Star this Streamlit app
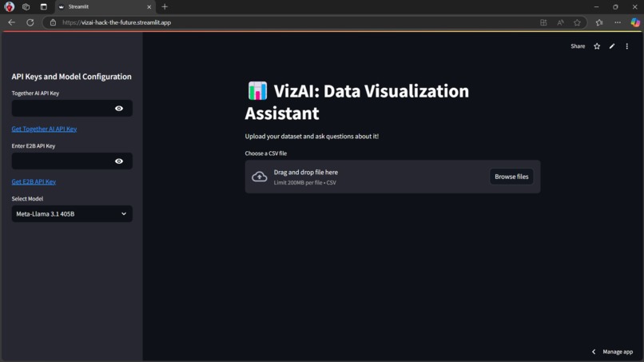Screen dimensions: 644x362 pyautogui.click(x=597, y=46)
